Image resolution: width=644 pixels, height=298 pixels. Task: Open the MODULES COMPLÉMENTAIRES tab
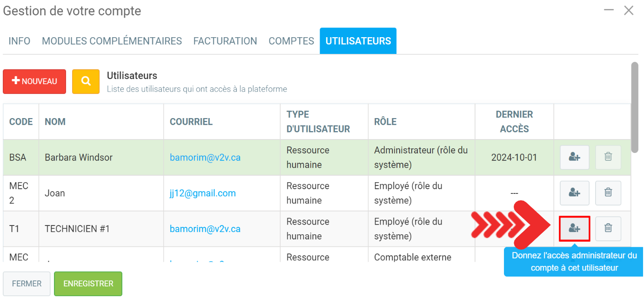coord(112,41)
